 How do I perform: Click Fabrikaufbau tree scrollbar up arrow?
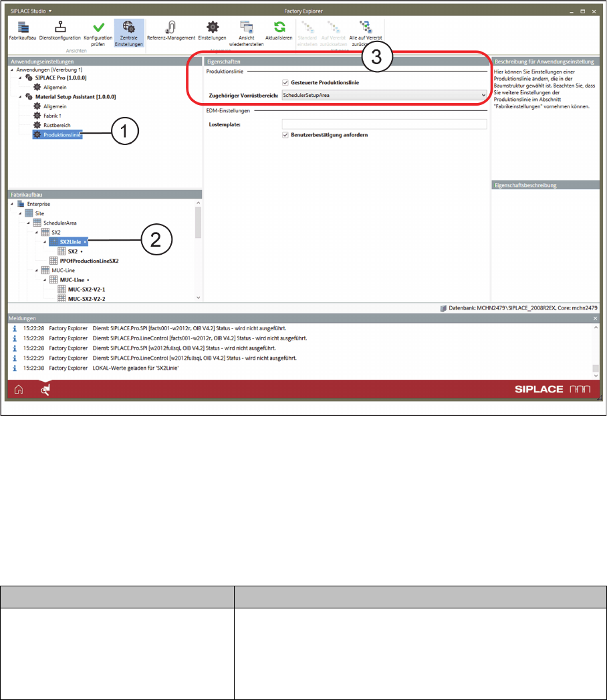(198, 203)
